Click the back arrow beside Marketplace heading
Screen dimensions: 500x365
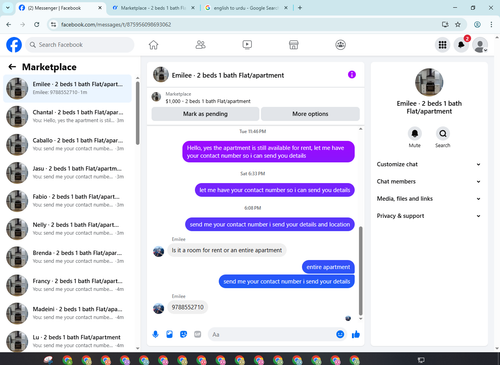12,67
